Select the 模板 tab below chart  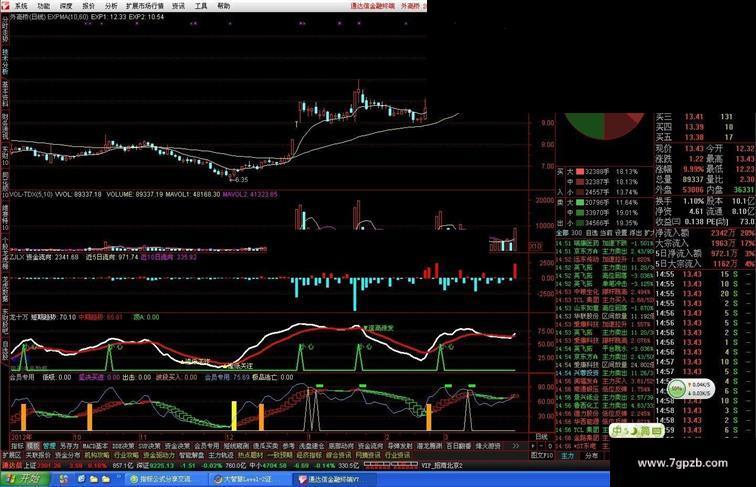(33, 446)
